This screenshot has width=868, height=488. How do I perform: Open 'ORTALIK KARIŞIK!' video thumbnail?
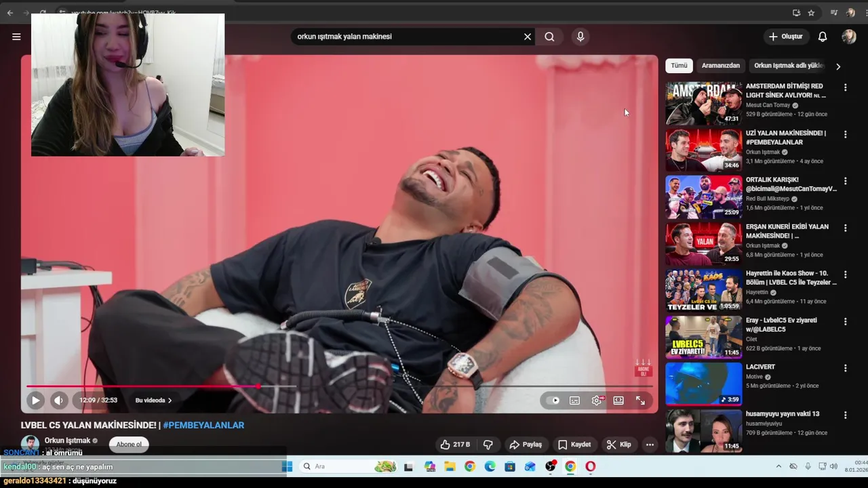(704, 197)
